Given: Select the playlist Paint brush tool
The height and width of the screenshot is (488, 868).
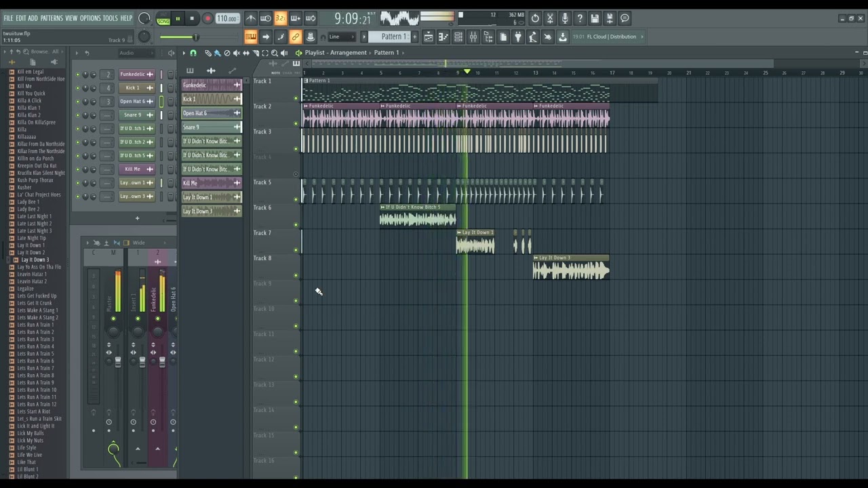Looking at the screenshot, I should click(218, 53).
